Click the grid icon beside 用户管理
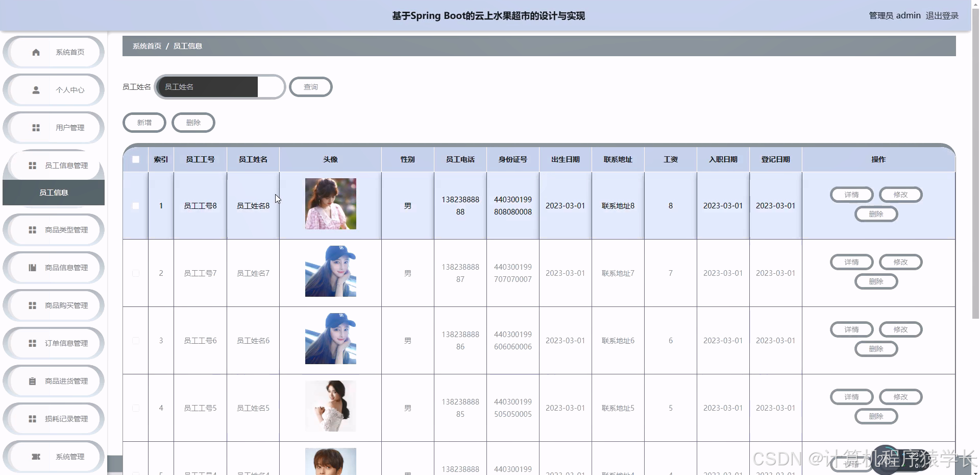Screen dimensions: 980x475 click(36, 128)
